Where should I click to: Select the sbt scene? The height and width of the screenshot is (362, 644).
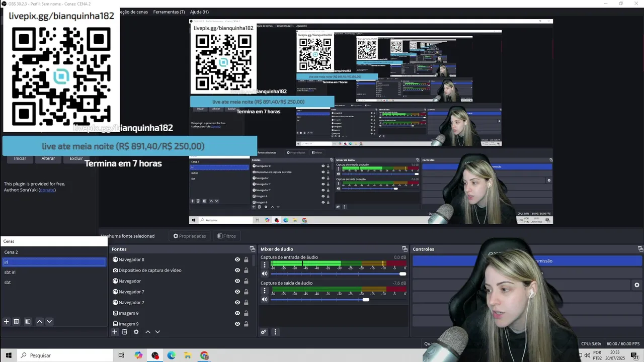pos(54,282)
